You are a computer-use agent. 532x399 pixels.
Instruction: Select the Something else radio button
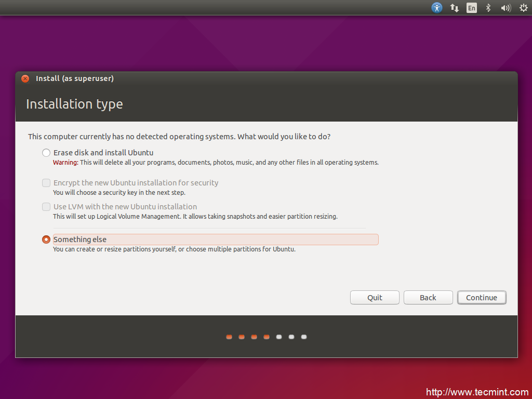[x=46, y=240]
